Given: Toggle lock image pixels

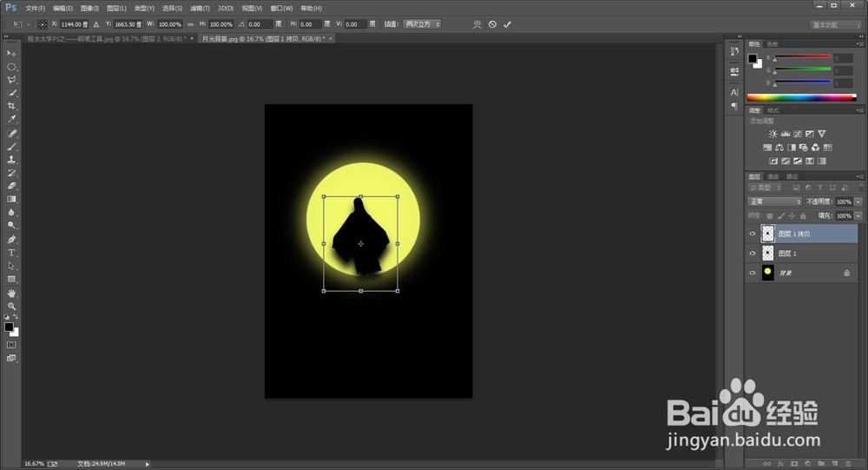Looking at the screenshot, I should tap(780, 215).
